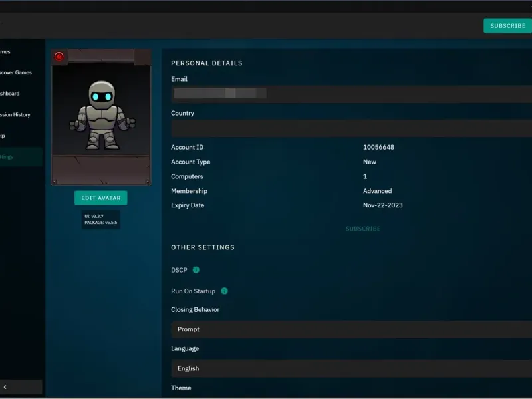Click the Email input field

tap(352, 94)
